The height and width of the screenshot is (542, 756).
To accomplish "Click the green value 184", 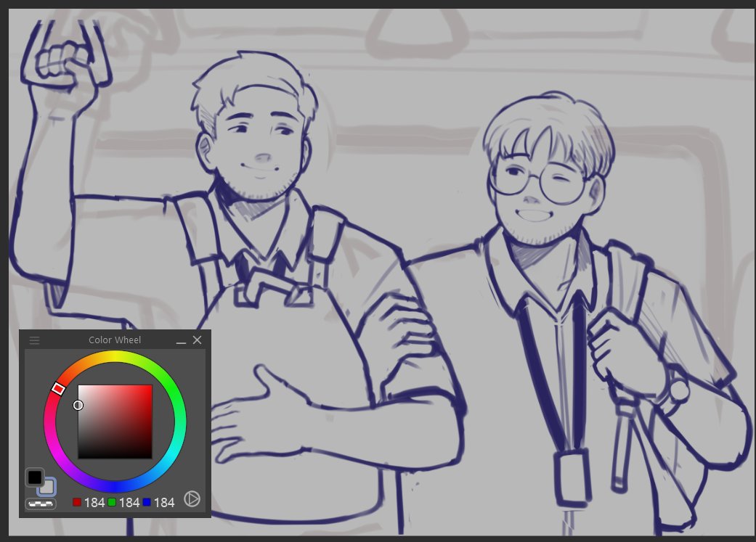I will pos(129,503).
